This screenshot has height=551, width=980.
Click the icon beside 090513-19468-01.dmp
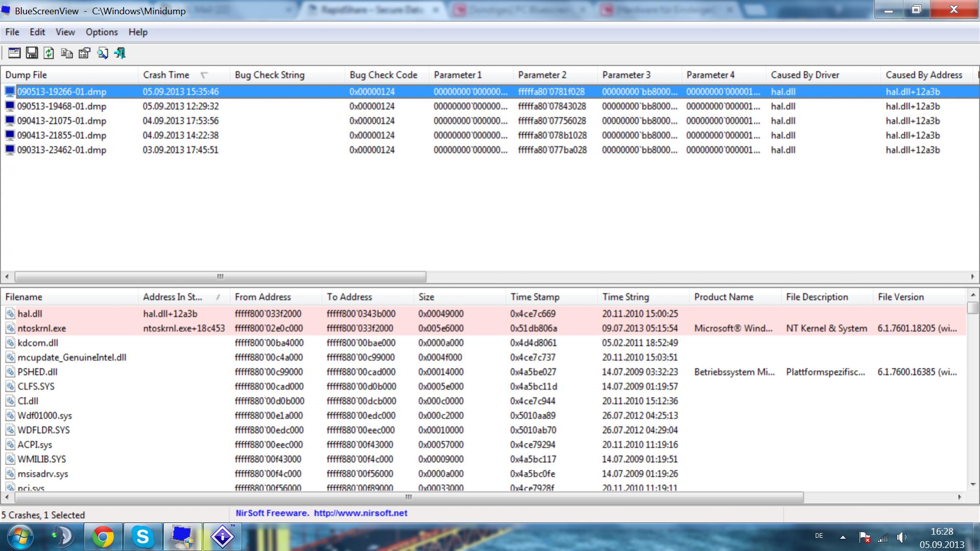pyautogui.click(x=10, y=106)
